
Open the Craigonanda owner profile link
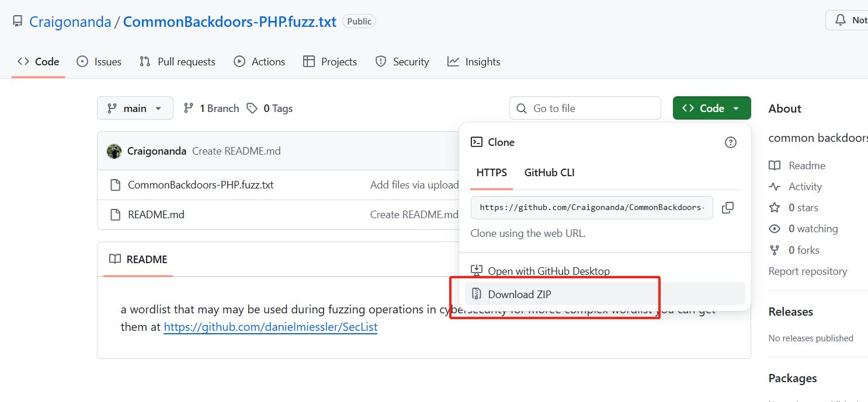tap(70, 22)
